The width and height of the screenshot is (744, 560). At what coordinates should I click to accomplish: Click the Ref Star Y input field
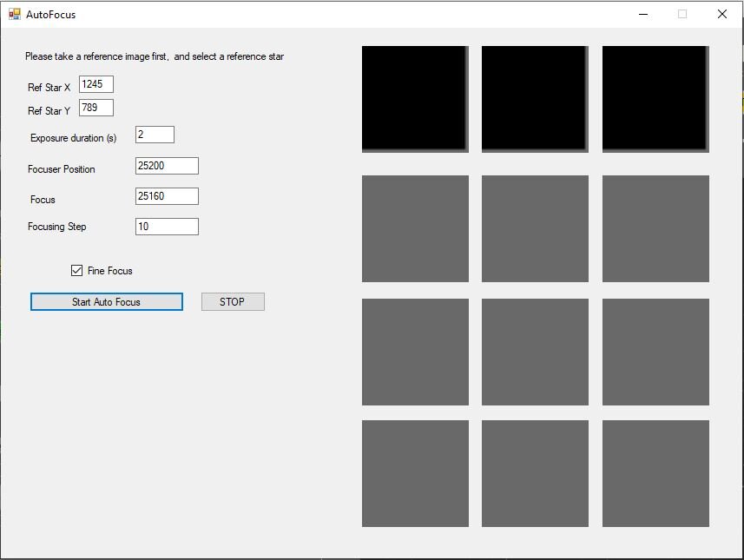click(x=96, y=108)
